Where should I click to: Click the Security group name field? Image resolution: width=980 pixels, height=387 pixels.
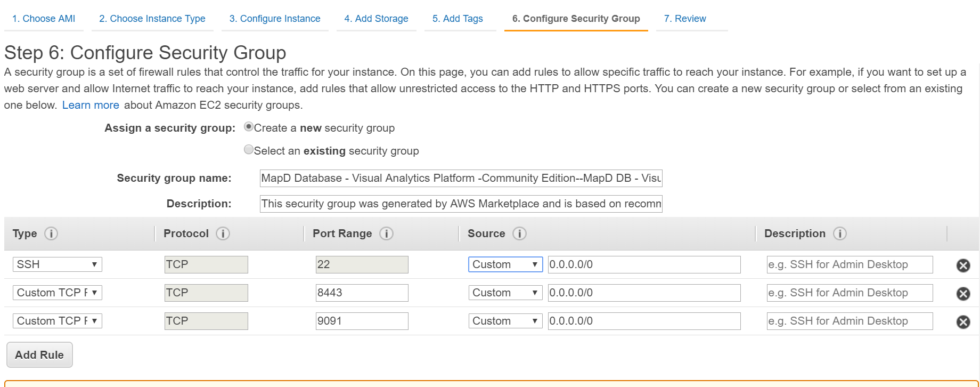461,178
